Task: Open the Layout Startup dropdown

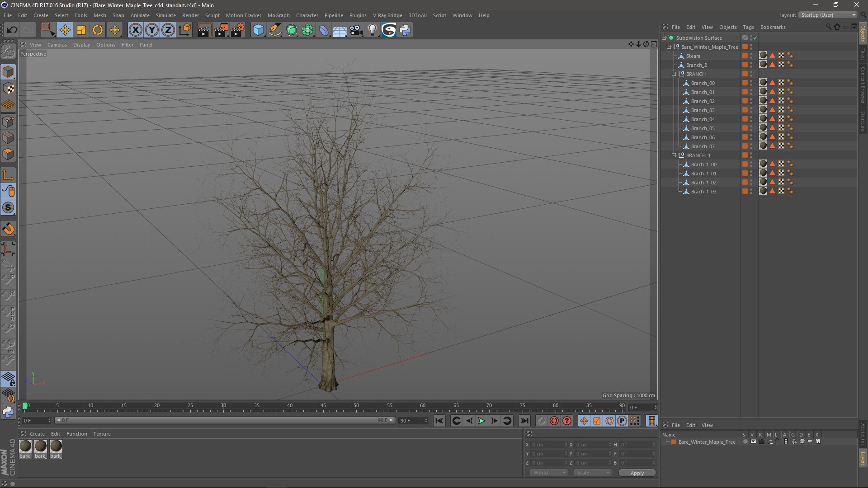Action: pyautogui.click(x=828, y=15)
